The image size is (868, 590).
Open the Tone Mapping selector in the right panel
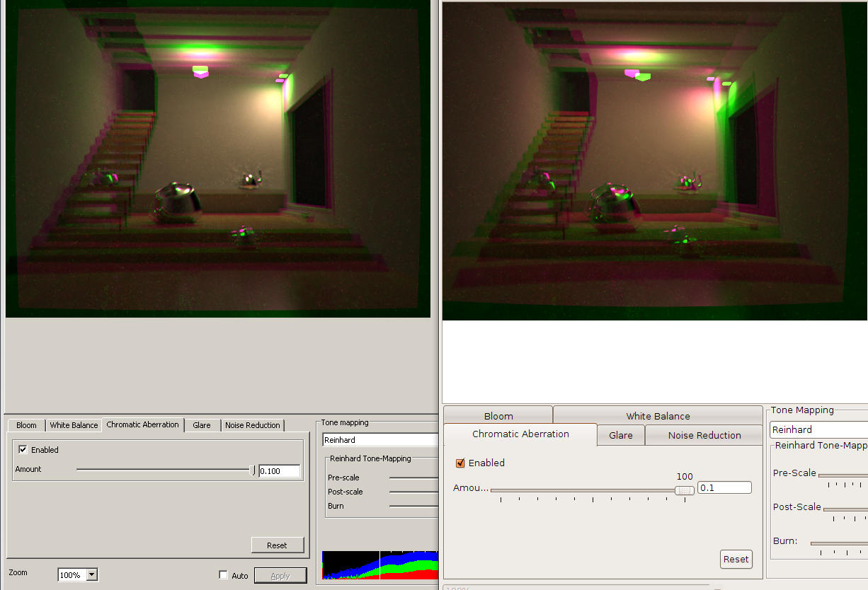(818, 429)
